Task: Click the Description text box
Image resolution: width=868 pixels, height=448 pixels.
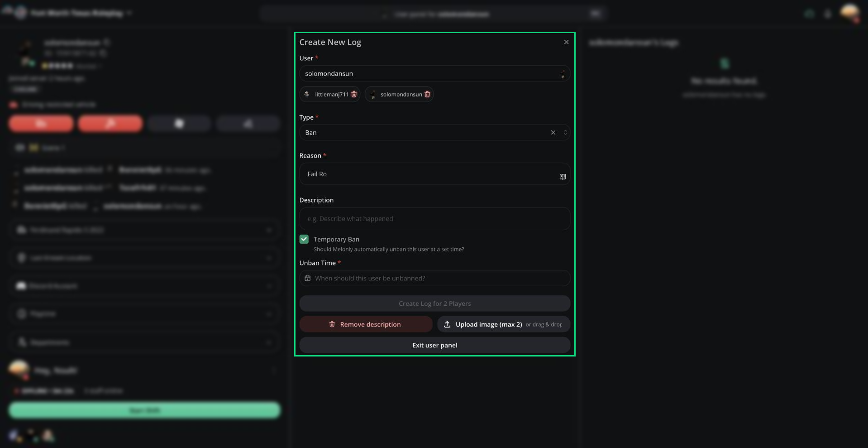Action: coord(434,219)
